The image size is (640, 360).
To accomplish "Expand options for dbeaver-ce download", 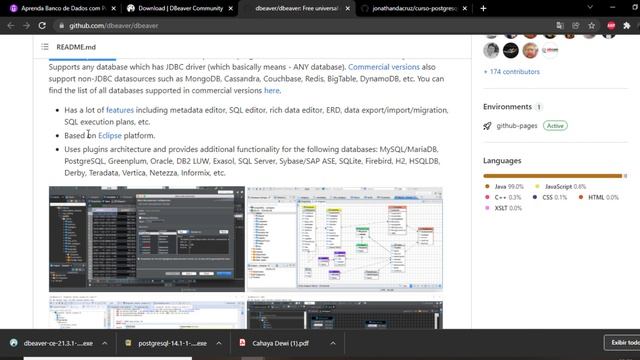I will click(x=104, y=343).
